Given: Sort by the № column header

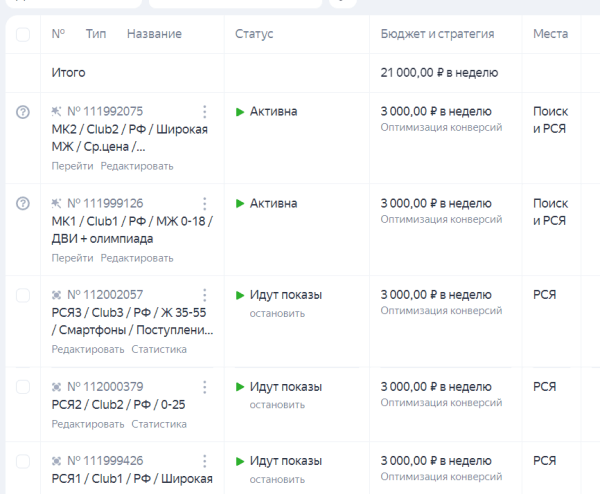Looking at the screenshot, I should point(58,34).
